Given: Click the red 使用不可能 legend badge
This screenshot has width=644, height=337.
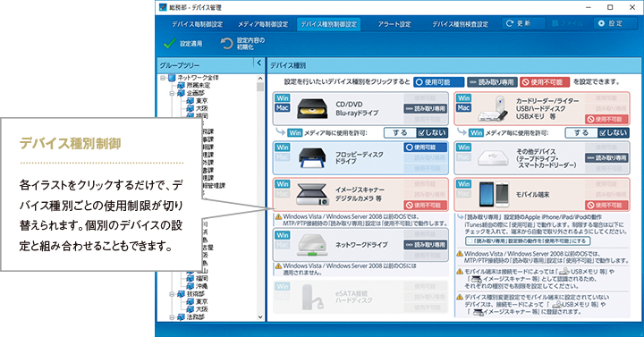Looking at the screenshot, I should click(545, 82).
